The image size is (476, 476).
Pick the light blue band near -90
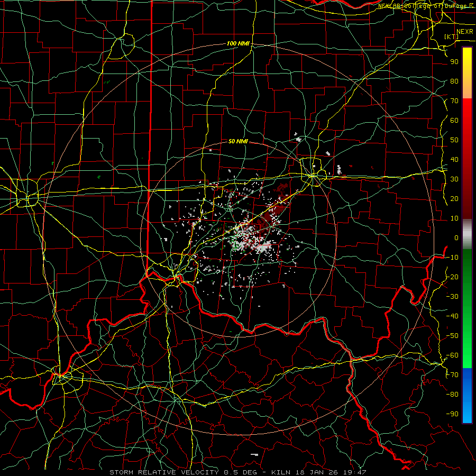467,413
